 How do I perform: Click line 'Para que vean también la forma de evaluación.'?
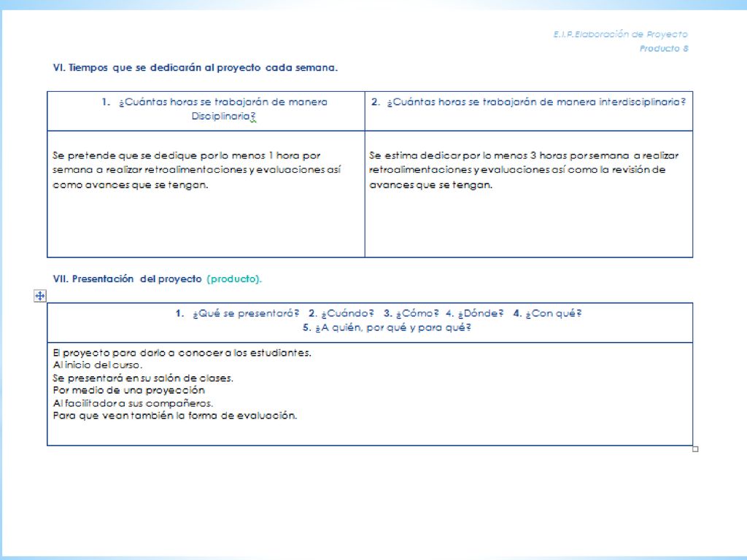click(x=175, y=416)
